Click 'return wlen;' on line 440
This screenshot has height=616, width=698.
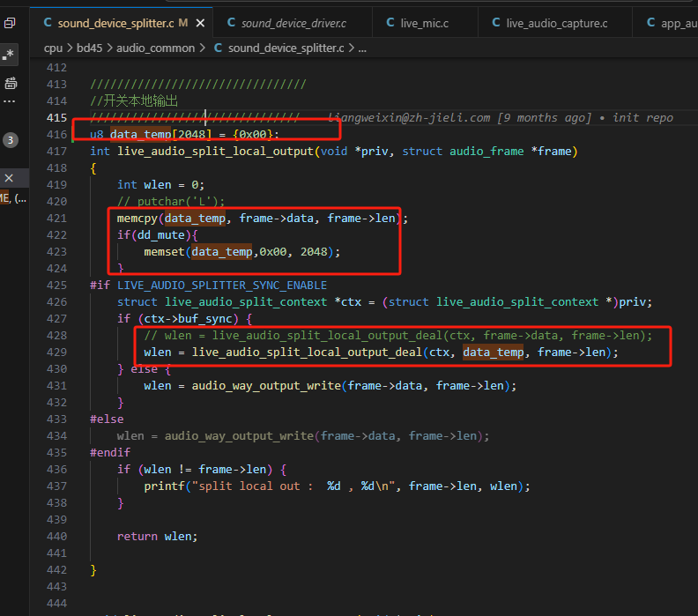pyautogui.click(x=157, y=537)
